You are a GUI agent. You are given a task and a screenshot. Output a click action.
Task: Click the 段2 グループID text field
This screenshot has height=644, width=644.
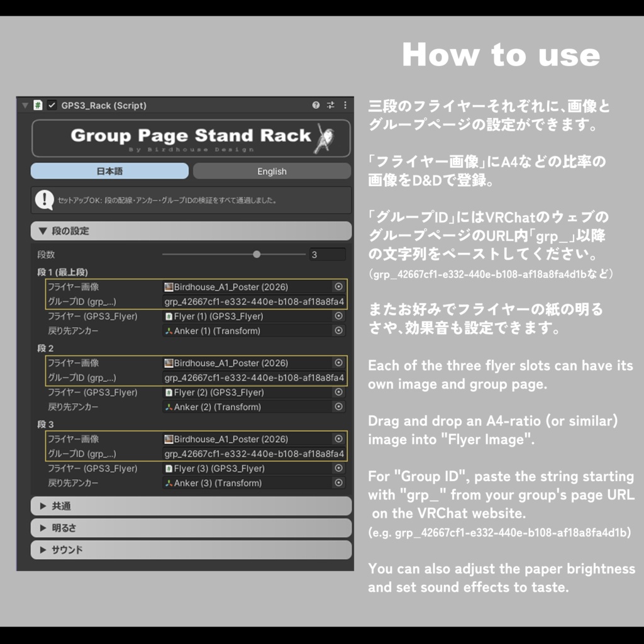point(254,377)
